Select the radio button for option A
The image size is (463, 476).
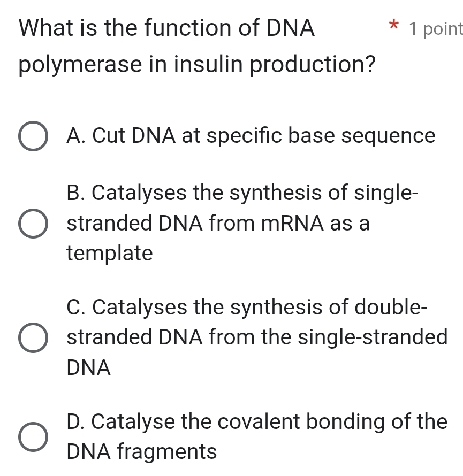(33, 137)
